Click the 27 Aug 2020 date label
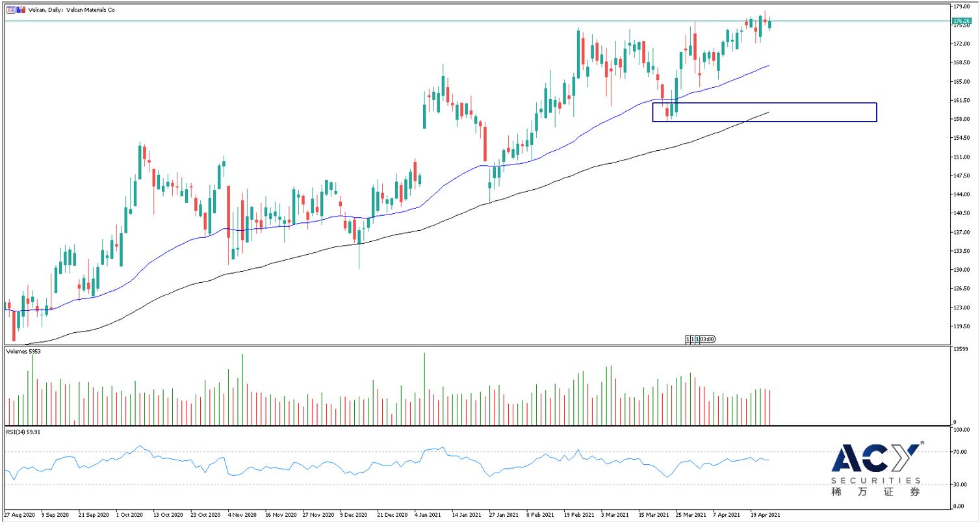Screen dimensions: 980x524 (19, 514)
